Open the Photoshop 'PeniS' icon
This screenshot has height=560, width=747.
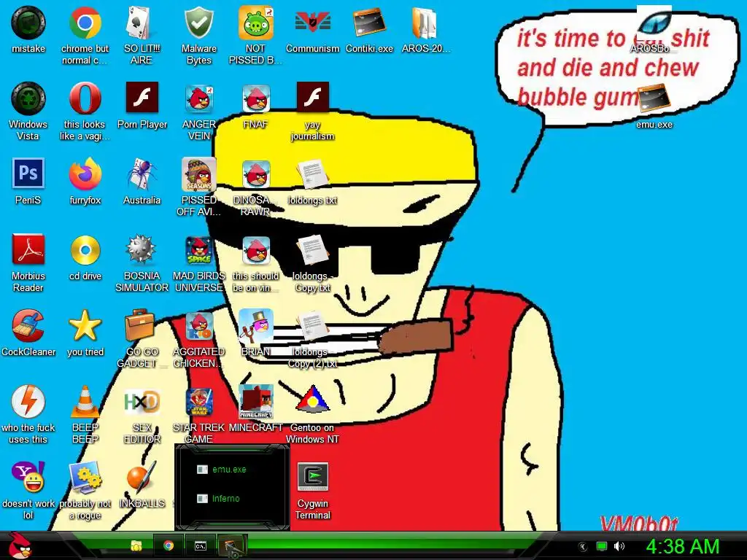(28, 174)
